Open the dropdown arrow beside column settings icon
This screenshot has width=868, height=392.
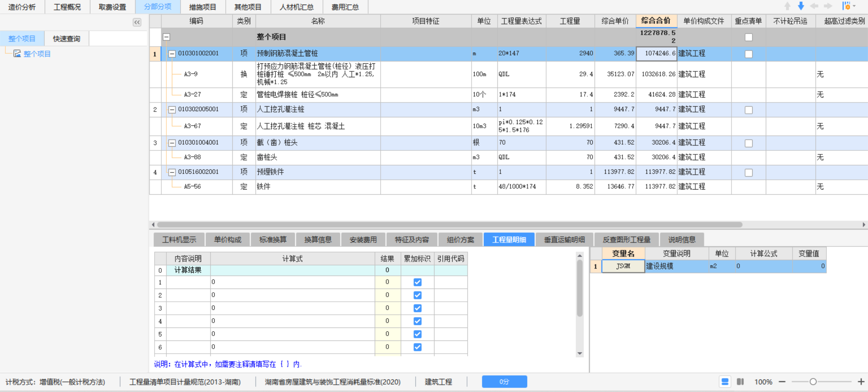pyautogui.click(x=854, y=6)
